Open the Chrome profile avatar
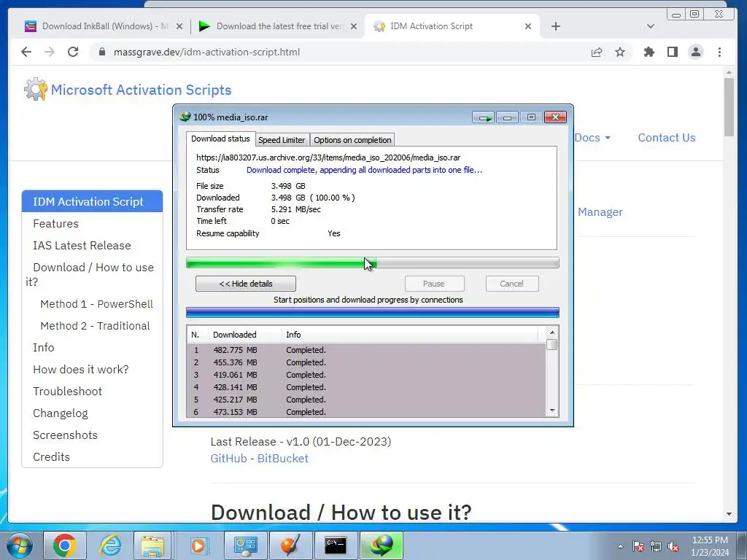This screenshot has height=560, width=747. (696, 52)
